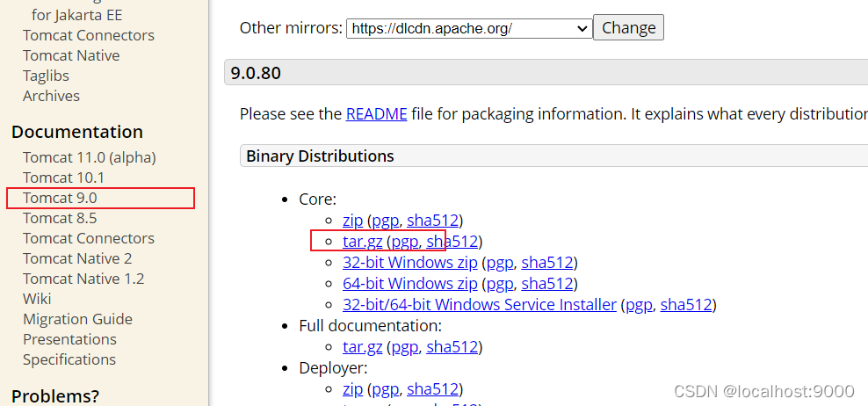Click the 'Full documentation:' list label

371,326
